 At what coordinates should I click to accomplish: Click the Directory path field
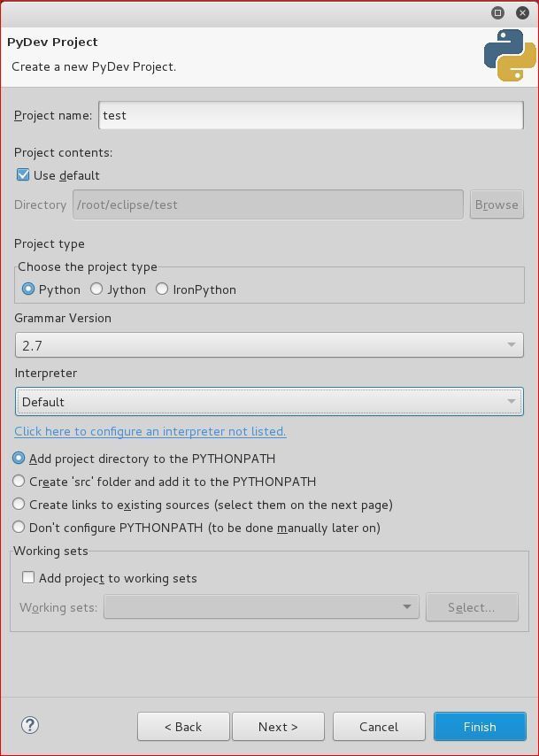click(x=268, y=204)
